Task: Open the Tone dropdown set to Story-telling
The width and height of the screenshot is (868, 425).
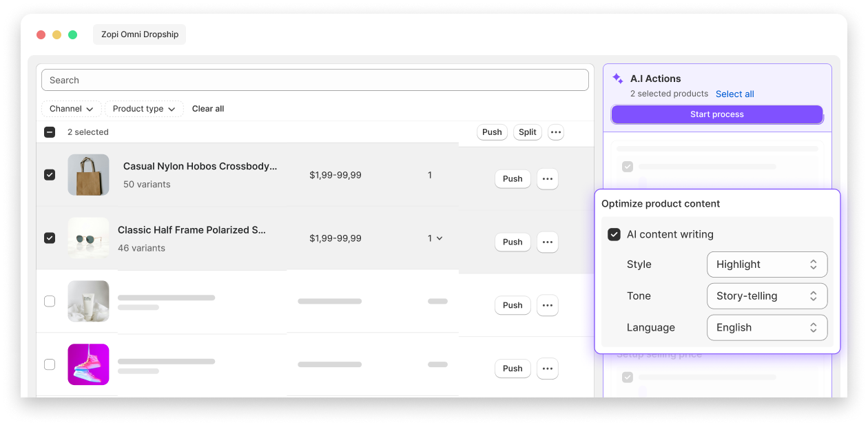Action: pos(767,296)
